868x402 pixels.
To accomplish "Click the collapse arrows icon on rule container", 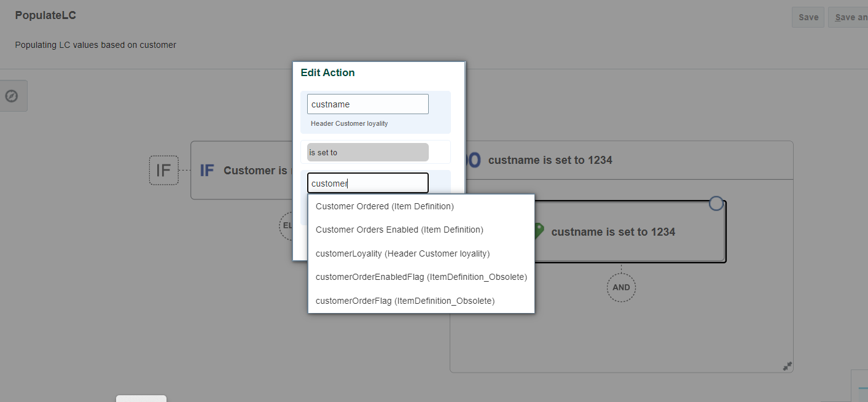I will (x=787, y=366).
